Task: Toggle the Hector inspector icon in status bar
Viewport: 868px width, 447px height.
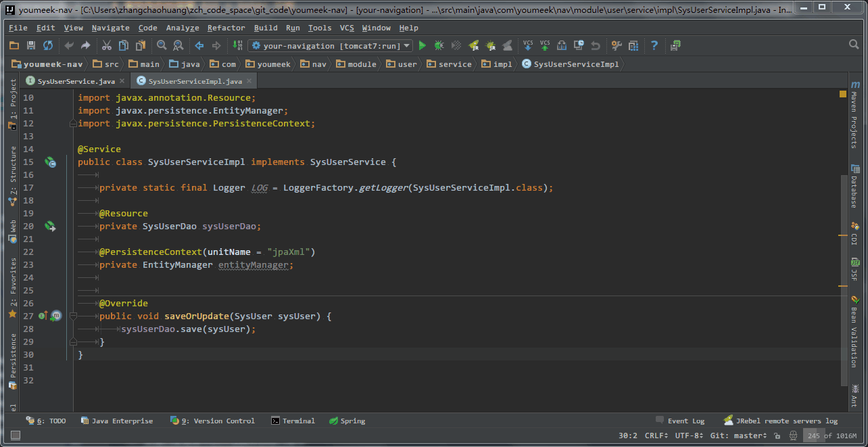Action: click(x=792, y=436)
